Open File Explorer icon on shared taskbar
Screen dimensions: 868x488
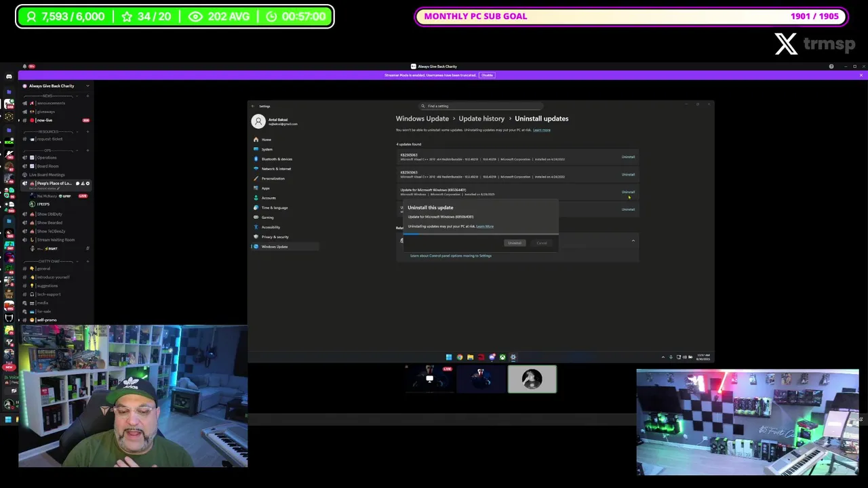tap(470, 357)
